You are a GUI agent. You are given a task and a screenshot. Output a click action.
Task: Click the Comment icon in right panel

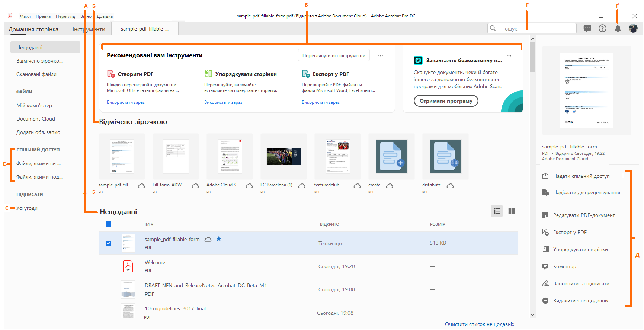[545, 266]
